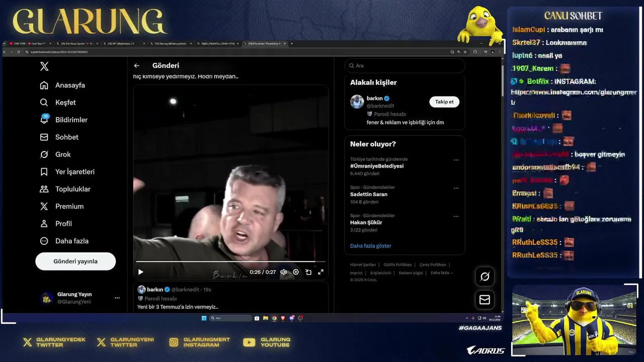This screenshot has height=362, width=644.
Task: Play the video
Action: pos(140,272)
